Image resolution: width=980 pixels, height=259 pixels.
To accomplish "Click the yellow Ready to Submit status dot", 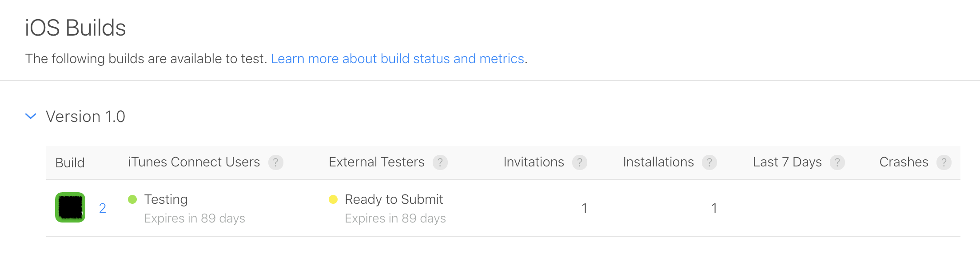I will [333, 199].
